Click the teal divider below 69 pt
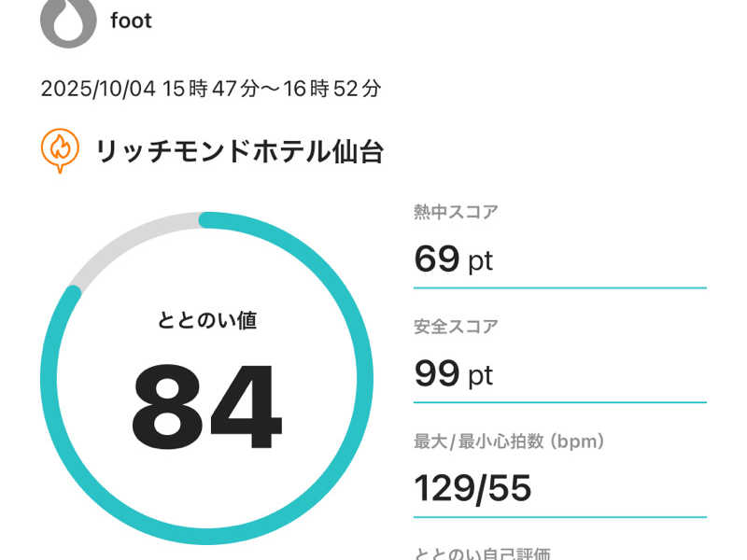 pos(559,287)
